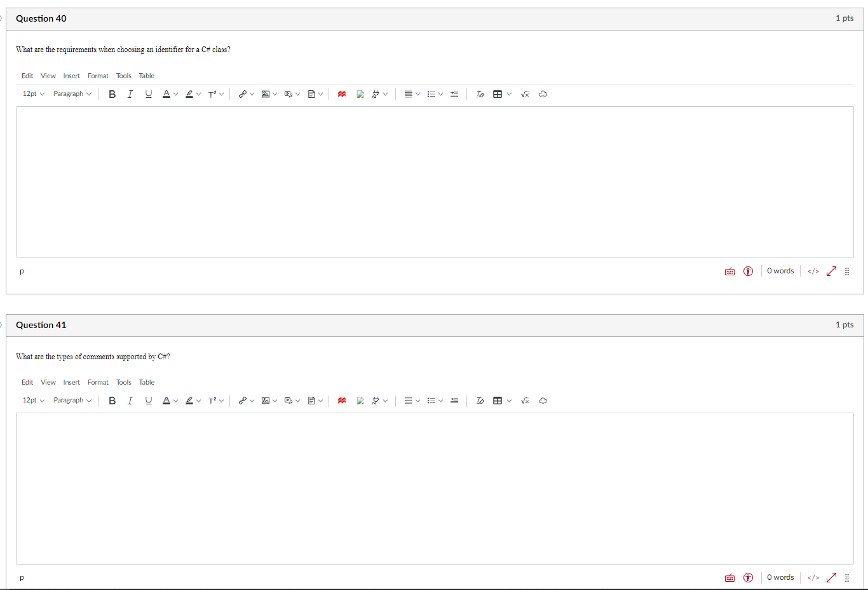Open the Tools menu in Question 40 editor
The width and height of the screenshot is (868, 590).
pyautogui.click(x=123, y=76)
